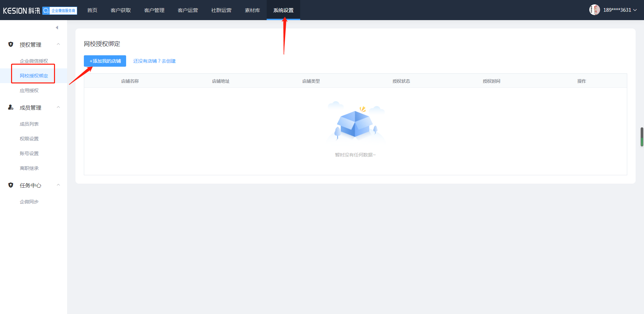
Task: Click the shield icon beside 任务中心
Action: pyautogui.click(x=11, y=185)
